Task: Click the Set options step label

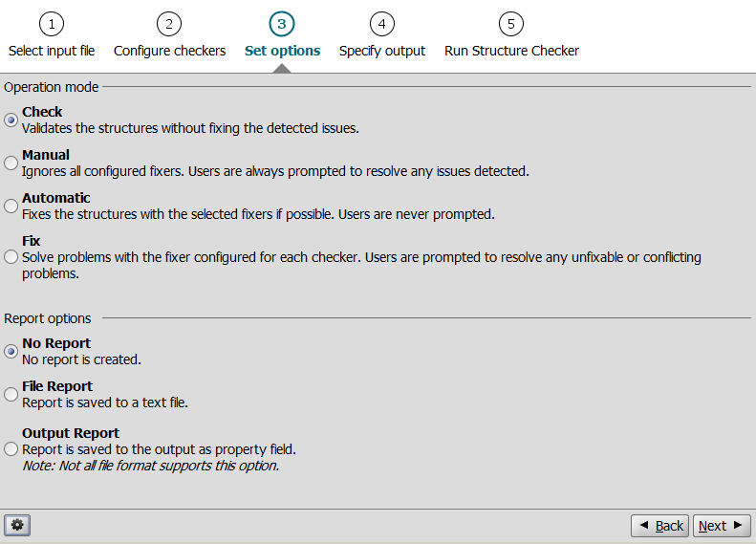Action: (x=282, y=51)
